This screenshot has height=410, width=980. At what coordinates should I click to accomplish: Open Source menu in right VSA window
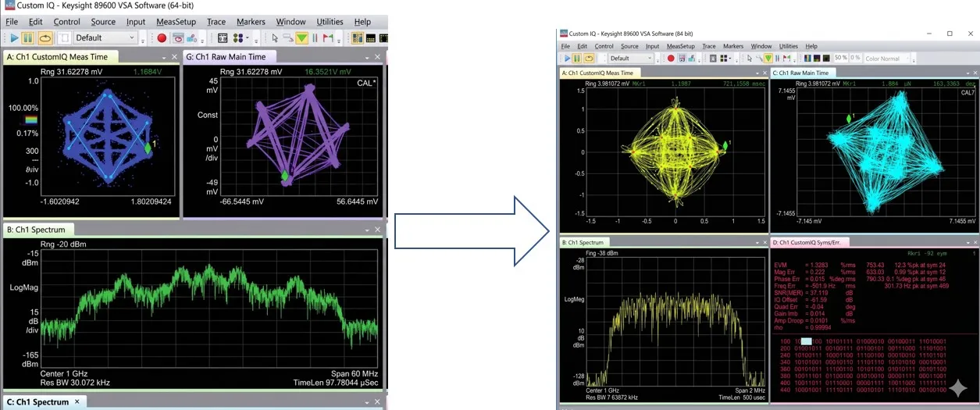tap(629, 46)
